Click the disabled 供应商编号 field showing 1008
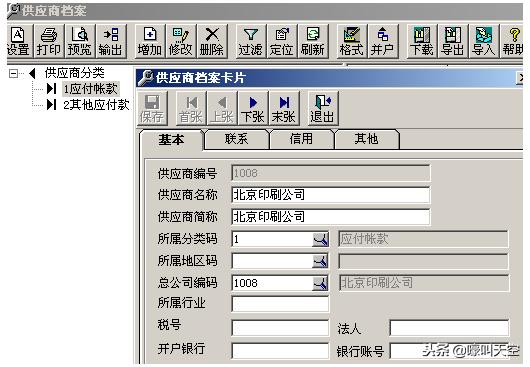This screenshot has width=530, height=367. (x=331, y=173)
